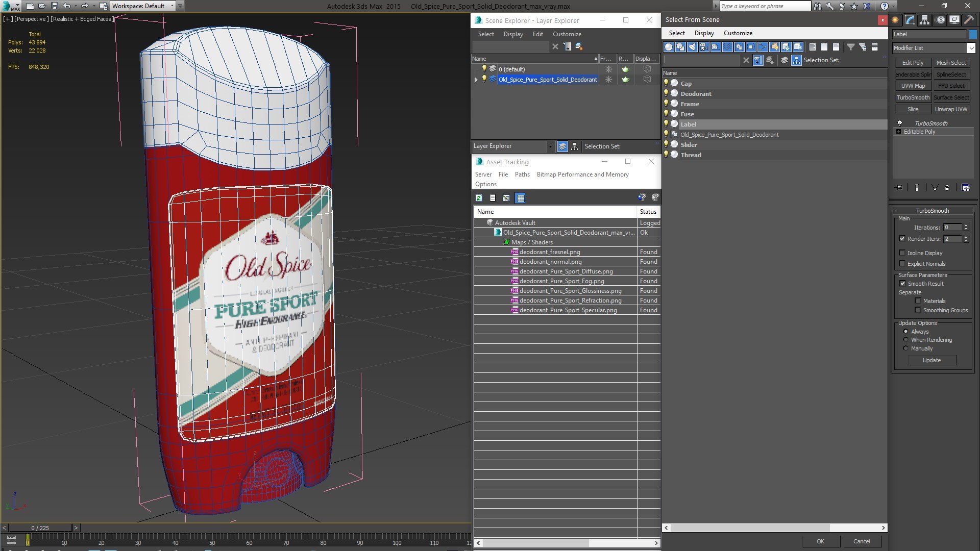
Task: Open the Modifier List dropdown
Action: pyautogui.click(x=970, y=48)
